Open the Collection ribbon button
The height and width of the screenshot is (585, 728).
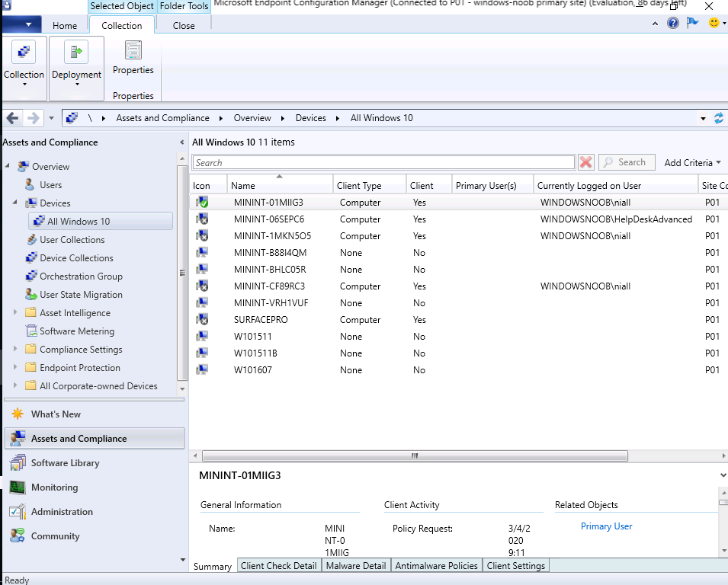24,68
